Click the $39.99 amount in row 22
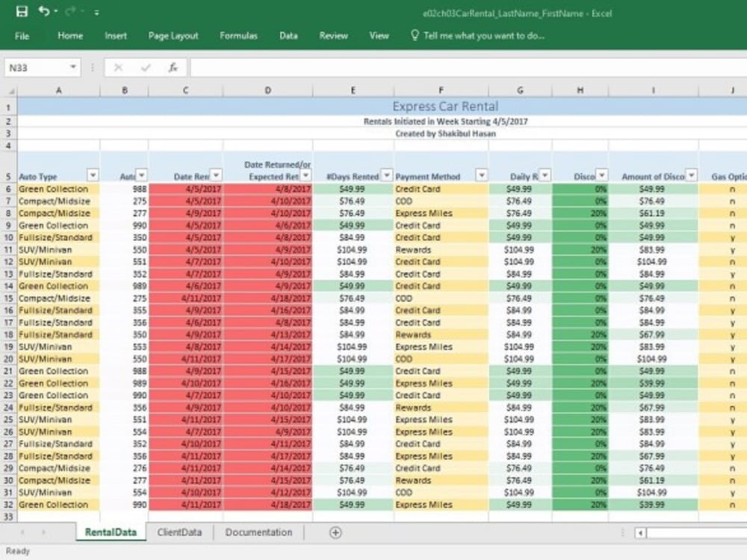The height and width of the screenshot is (560, 747). [x=653, y=383]
